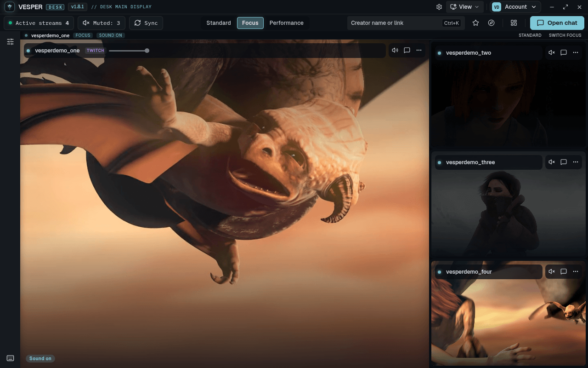Unmute the vesperdemo_two stream
This screenshot has height=368, width=588.
coord(552,52)
